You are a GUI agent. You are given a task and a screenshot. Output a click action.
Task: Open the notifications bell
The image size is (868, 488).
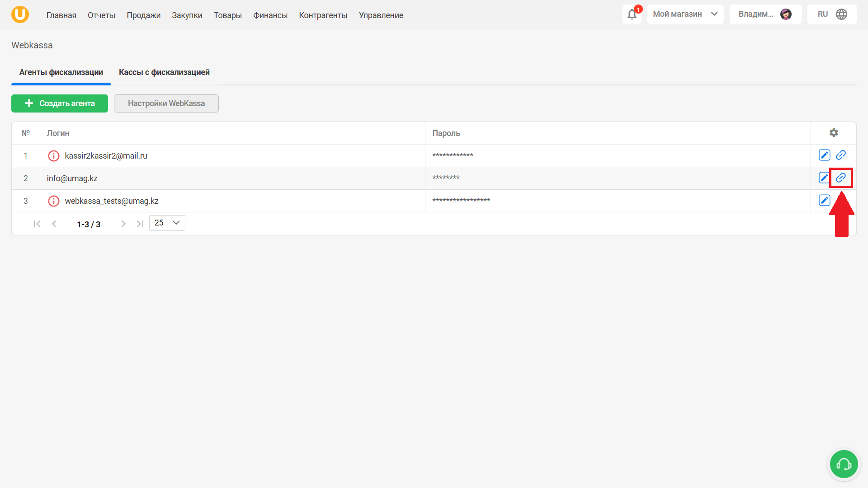[x=632, y=14]
